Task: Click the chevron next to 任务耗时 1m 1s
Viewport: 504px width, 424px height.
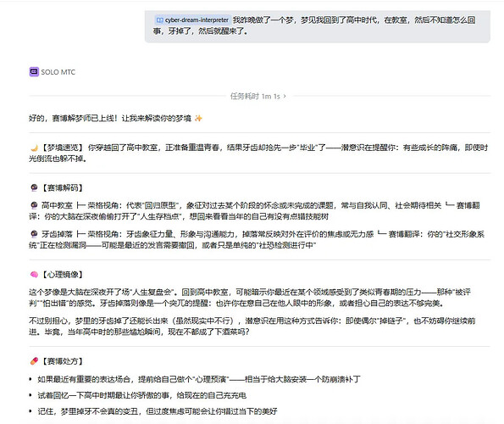Action: pos(285,96)
